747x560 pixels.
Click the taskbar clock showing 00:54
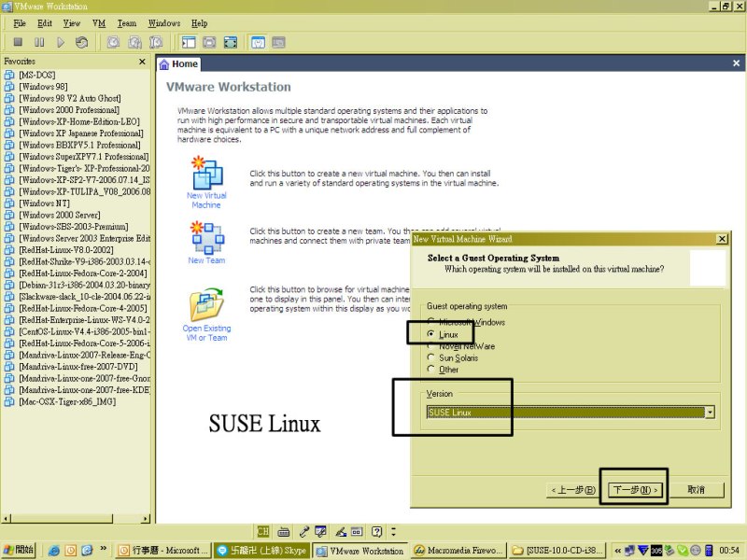[730, 551]
